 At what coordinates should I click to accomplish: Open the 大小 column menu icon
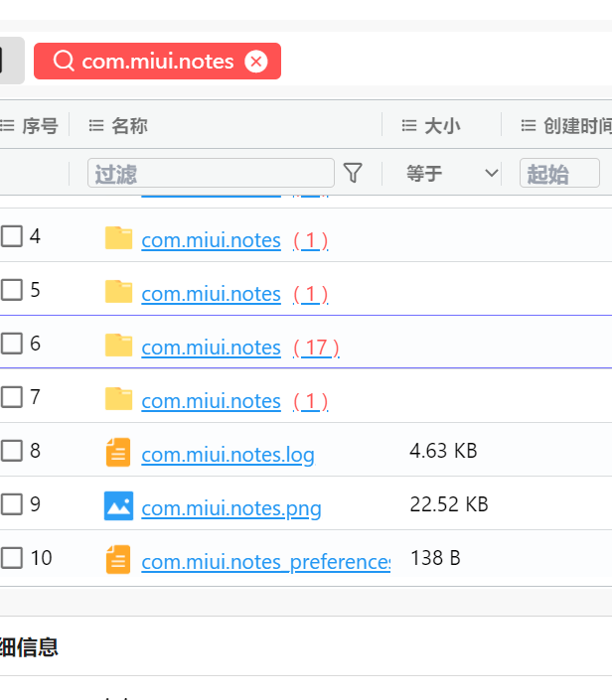409,125
